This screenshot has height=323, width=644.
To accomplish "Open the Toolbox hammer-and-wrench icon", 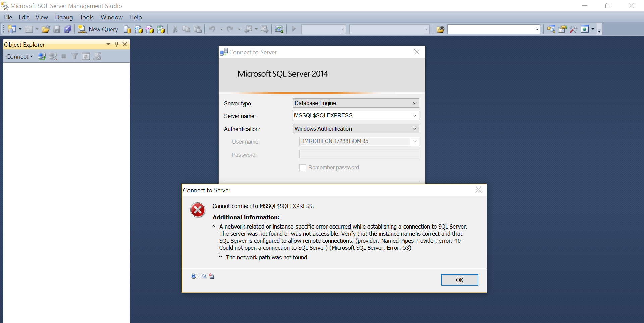I will 573,29.
